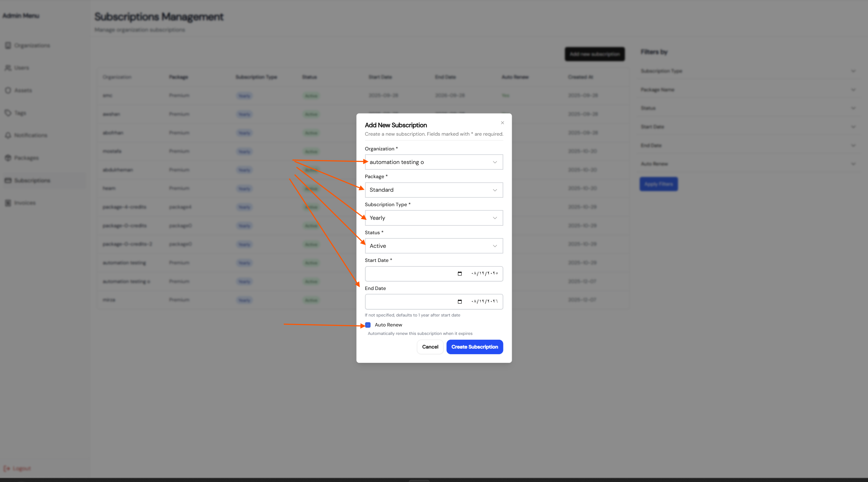The width and height of the screenshot is (868, 482).
Task: Expand the Subscription Type dropdown showing Yearly
Action: (x=434, y=218)
